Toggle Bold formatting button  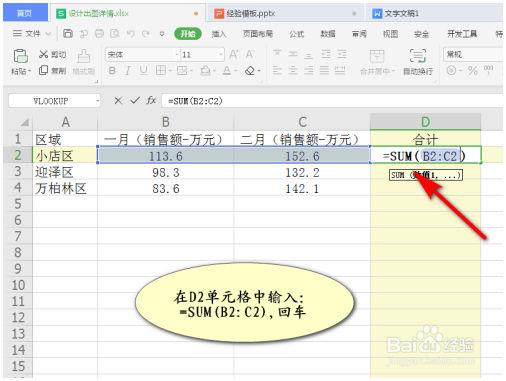pos(112,70)
